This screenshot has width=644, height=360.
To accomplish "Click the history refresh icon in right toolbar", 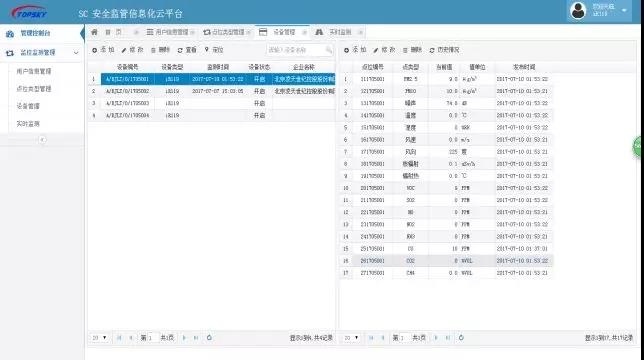I will click(x=432, y=50).
